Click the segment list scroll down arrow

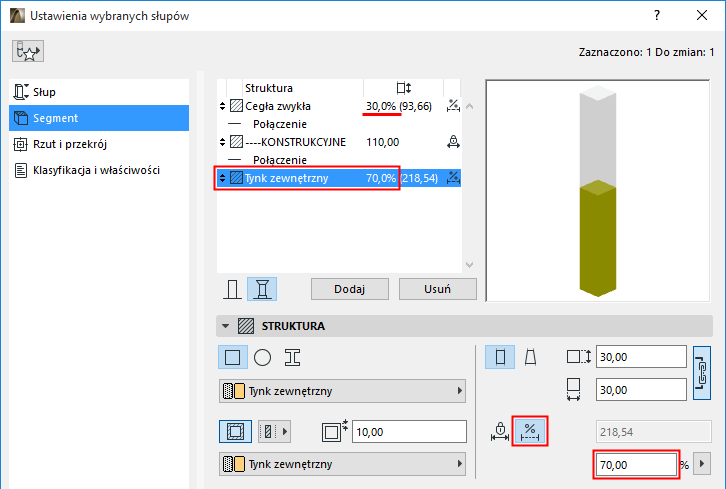(x=469, y=265)
